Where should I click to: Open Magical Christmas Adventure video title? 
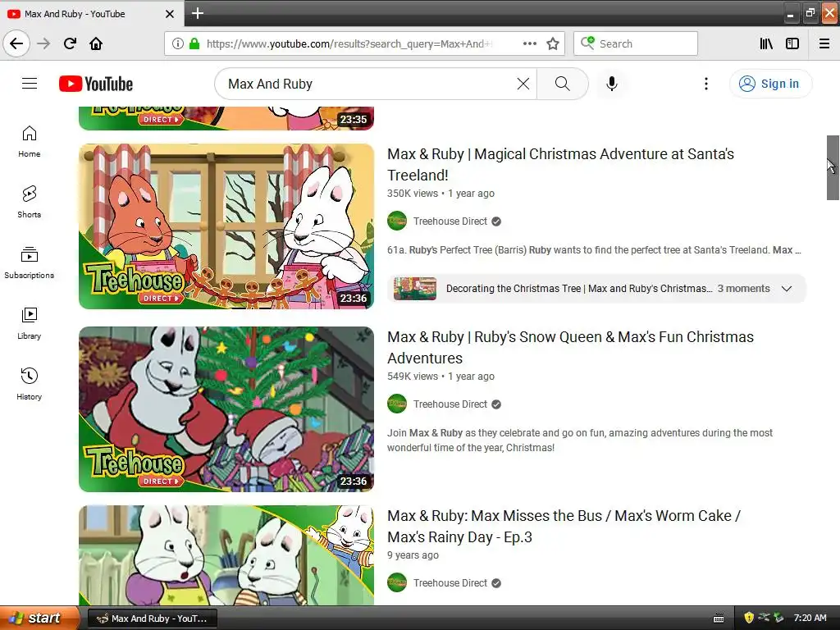point(560,164)
